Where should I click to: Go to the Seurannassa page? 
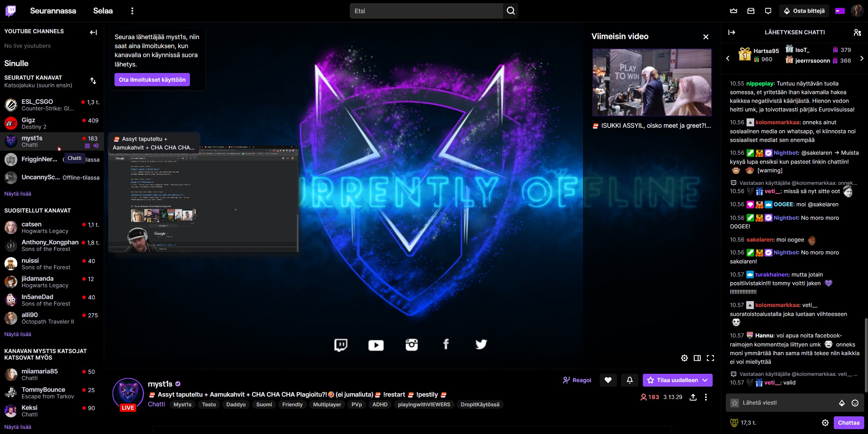53,11
